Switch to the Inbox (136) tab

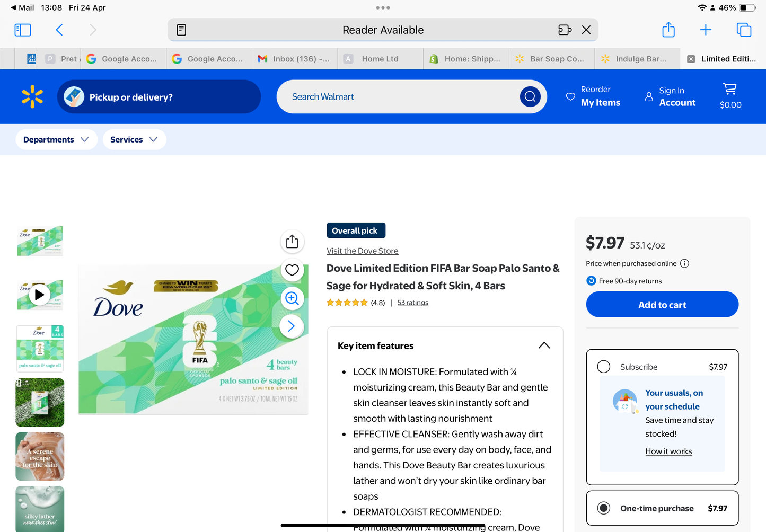pyautogui.click(x=294, y=59)
